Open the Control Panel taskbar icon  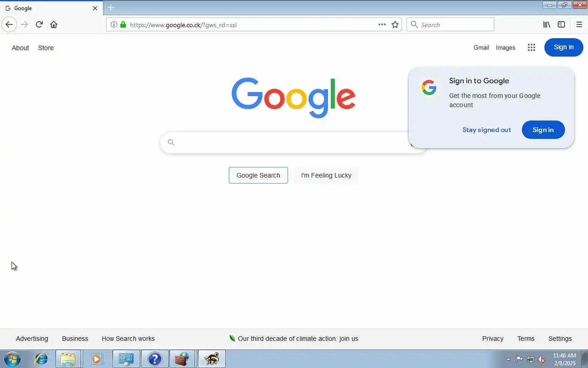click(x=126, y=359)
